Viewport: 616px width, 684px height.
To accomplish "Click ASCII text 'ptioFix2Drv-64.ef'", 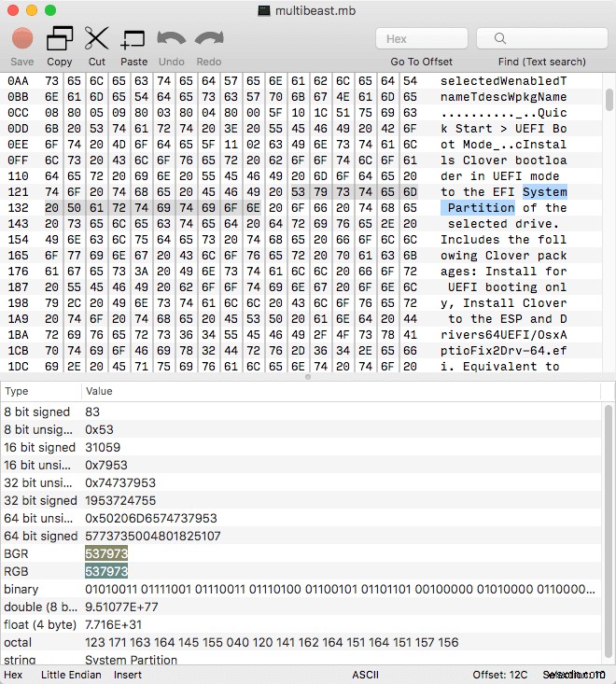I will pyautogui.click(x=503, y=351).
